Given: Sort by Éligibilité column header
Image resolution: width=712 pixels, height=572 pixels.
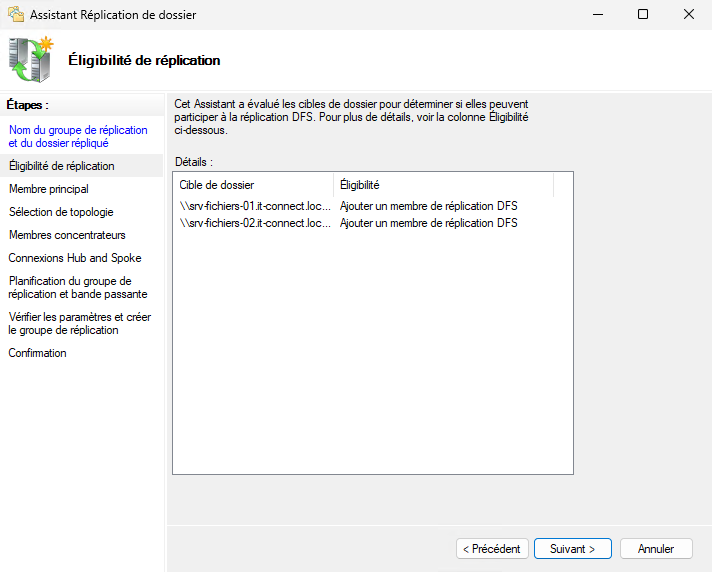Looking at the screenshot, I should pyautogui.click(x=443, y=185).
